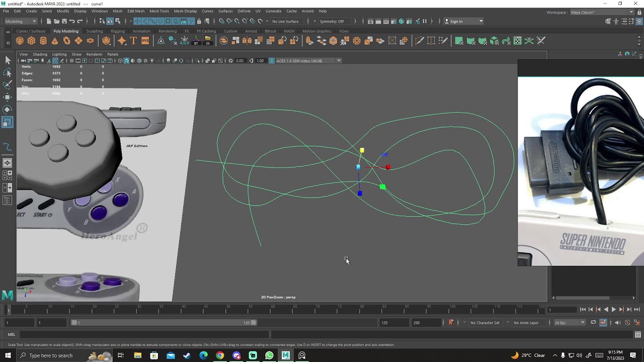Open the Shading viewport menu

tap(40, 54)
